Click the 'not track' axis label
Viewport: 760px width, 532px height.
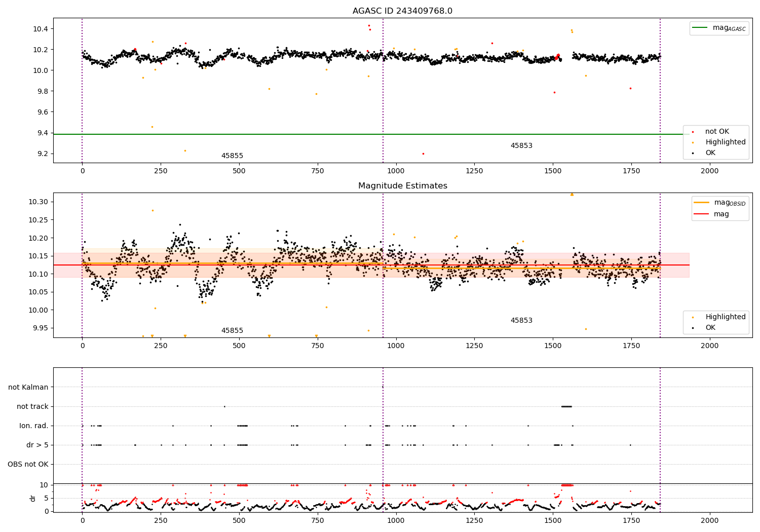(x=32, y=406)
